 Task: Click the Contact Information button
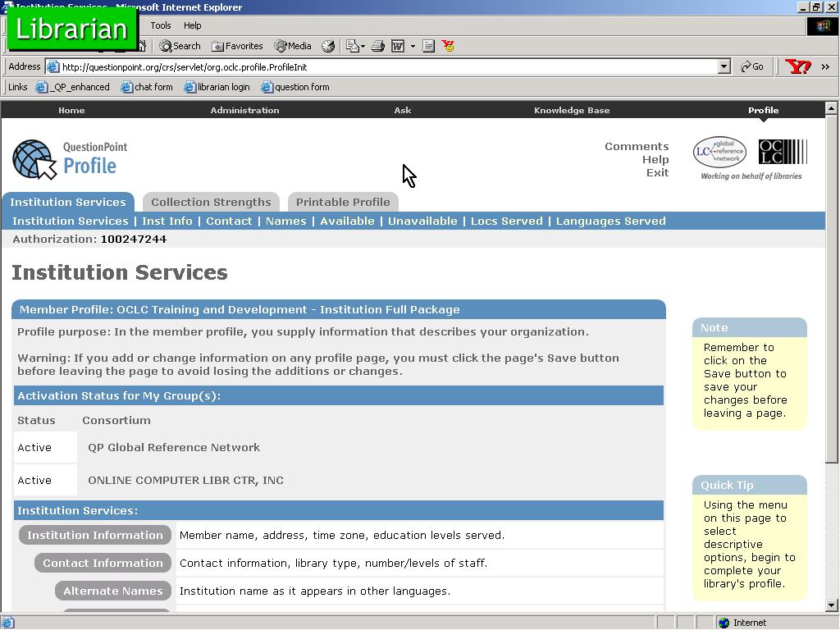[103, 563]
